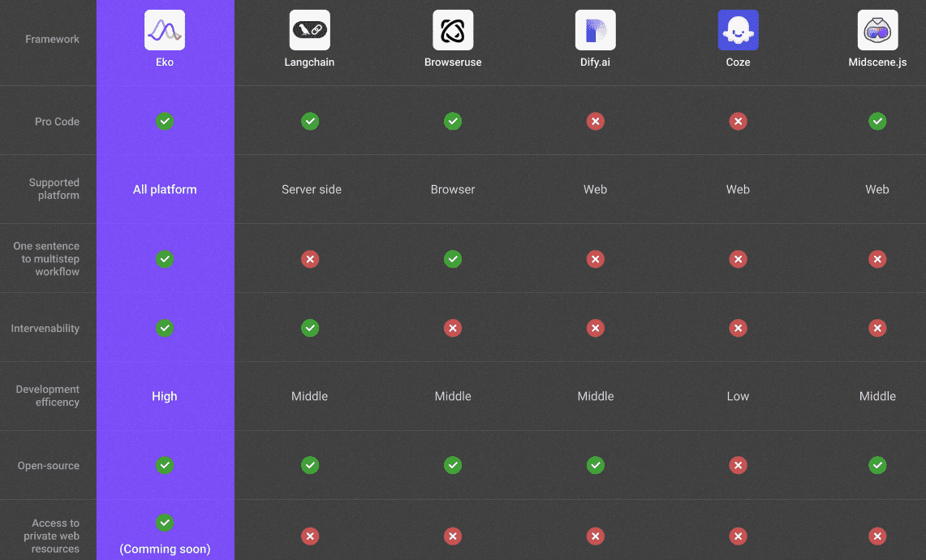The height and width of the screenshot is (560, 926).
Task: Click Dify.ai's green Open-source checkmark
Action: tap(595, 465)
